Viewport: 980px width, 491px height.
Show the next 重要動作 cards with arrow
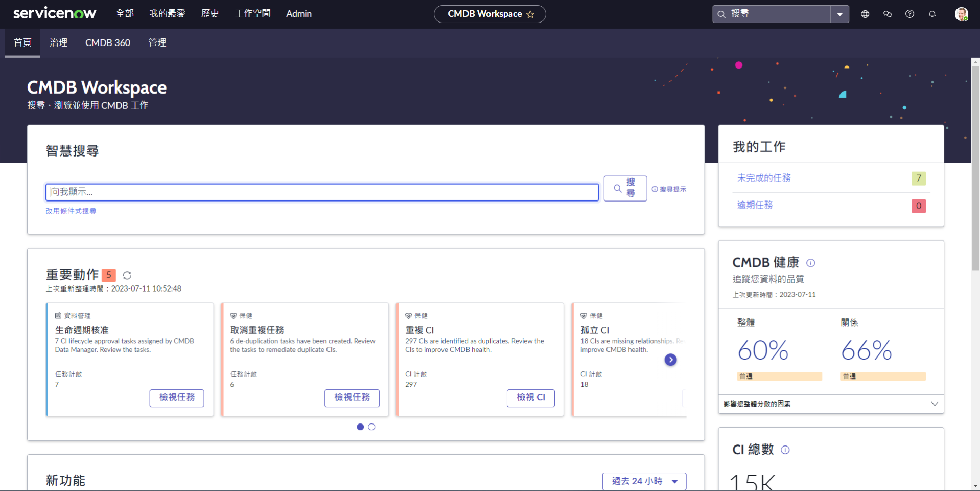(671, 360)
